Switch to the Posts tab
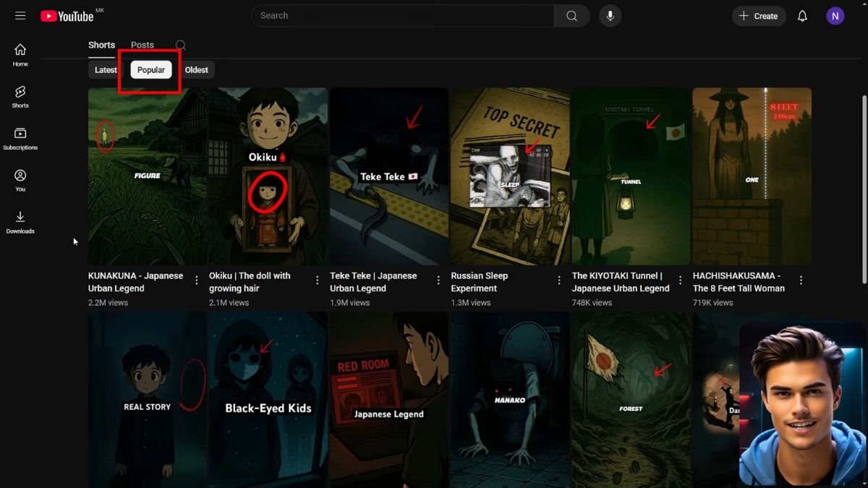The width and height of the screenshot is (868, 488). click(142, 45)
